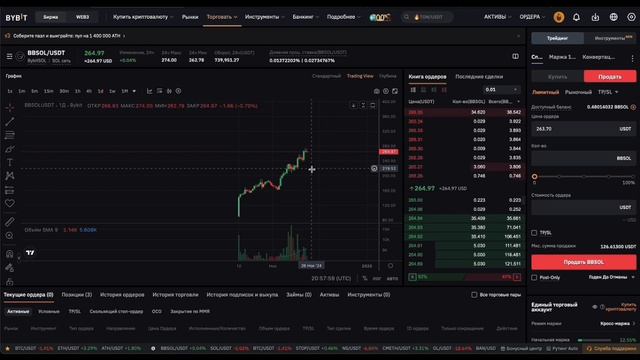Enable the TP/SL checkbox

pyautogui.click(x=534, y=233)
